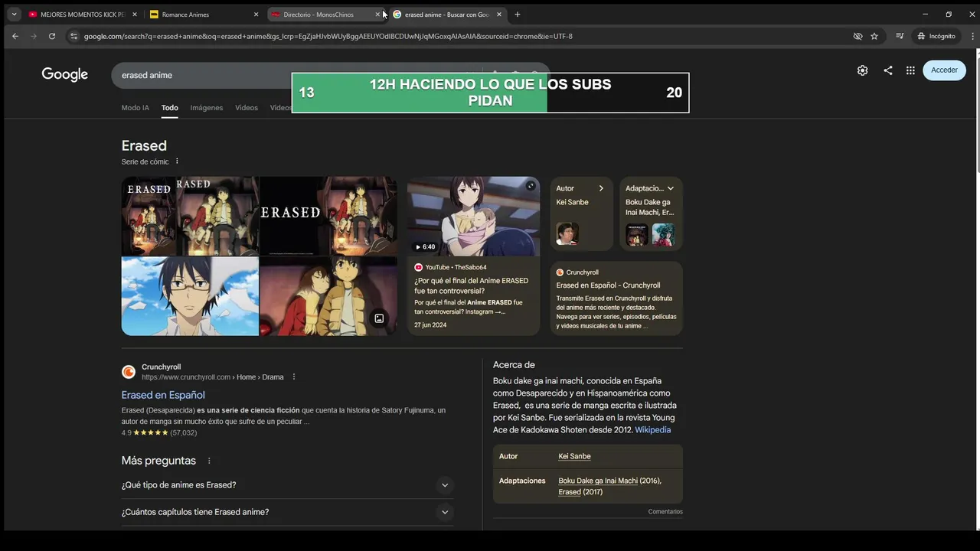Click the Acceder sign-in button
Viewport: 980px width, 551px height.
pos(944,70)
